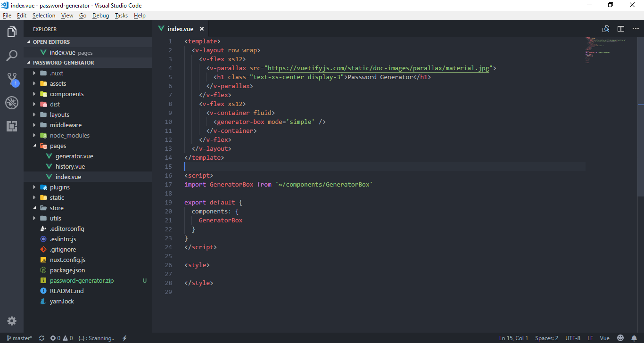Switch to the index.vue editor tab
The image size is (644, 343).
181,29
